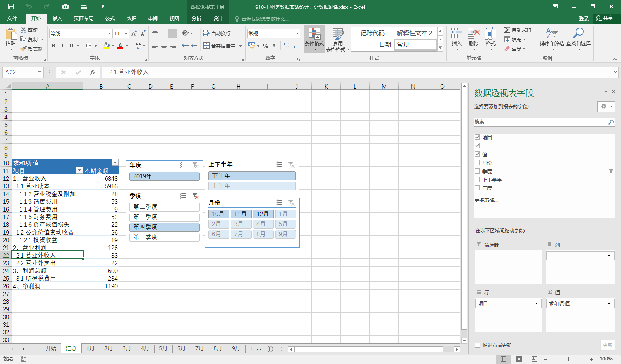This screenshot has width=621, height=364.
Task: Open the font name dropdown showing 等线
Action: tap(110, 33)
